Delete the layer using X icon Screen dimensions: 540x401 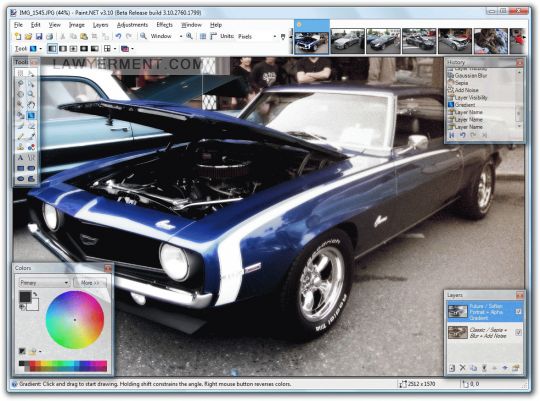click(462, 368)
